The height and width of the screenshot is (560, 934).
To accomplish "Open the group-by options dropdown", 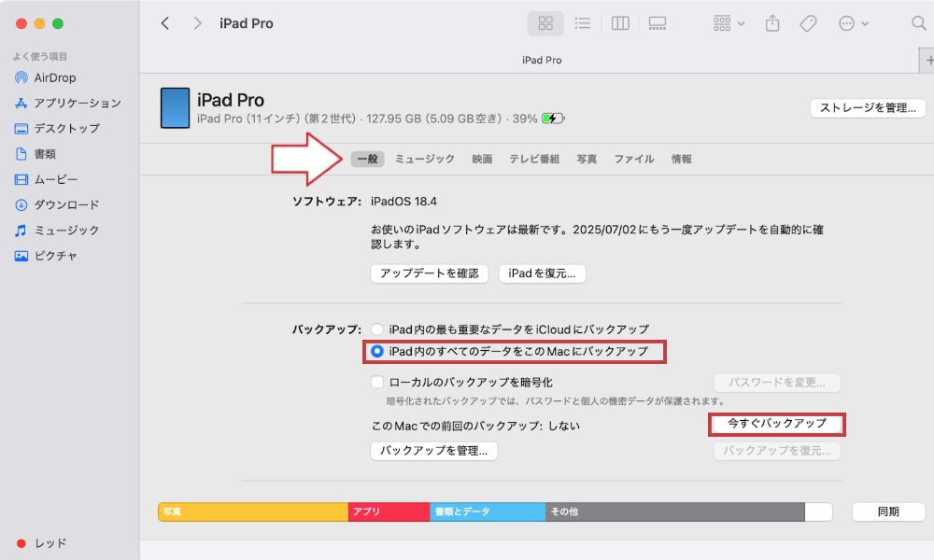I will (729, 23).
